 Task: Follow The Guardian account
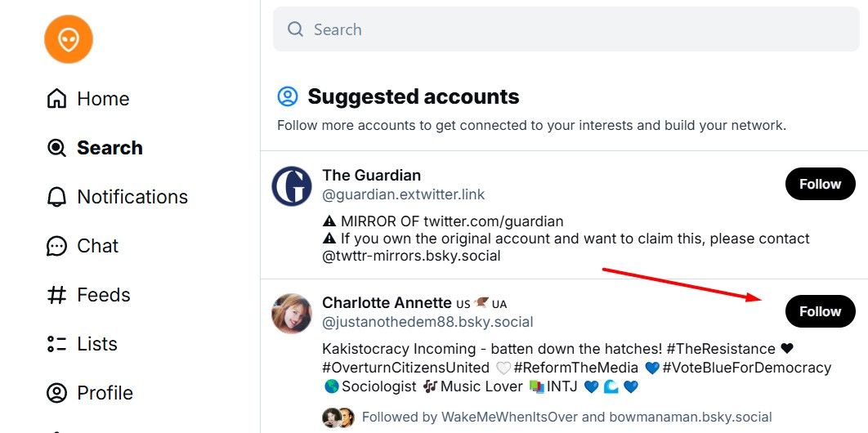(820, 184)
